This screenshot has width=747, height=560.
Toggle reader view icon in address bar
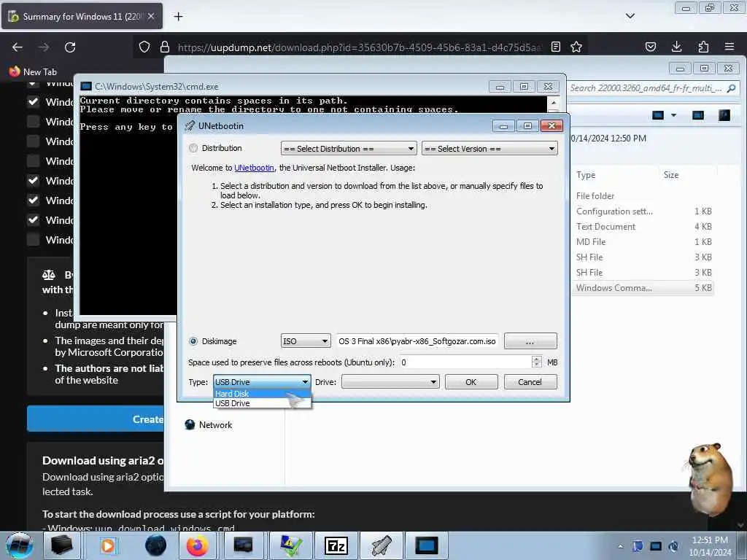[555, 47]
